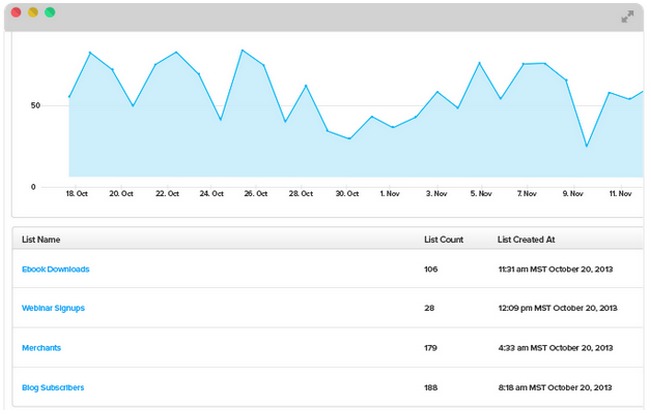Viewport: 651px width, 414px height.
Task: Click the 0 y-axis label
Action: (33, 187)
